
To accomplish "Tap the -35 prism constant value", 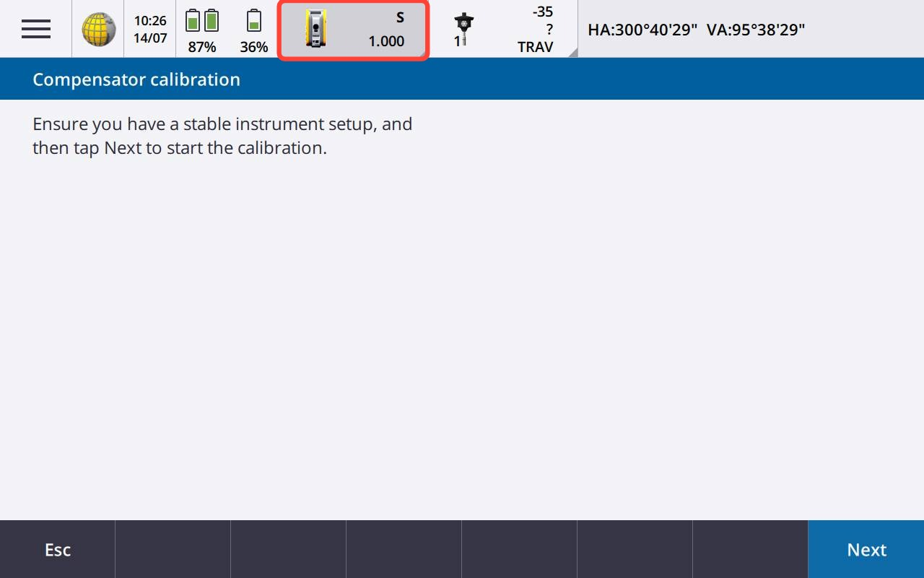I will point(542,12).
